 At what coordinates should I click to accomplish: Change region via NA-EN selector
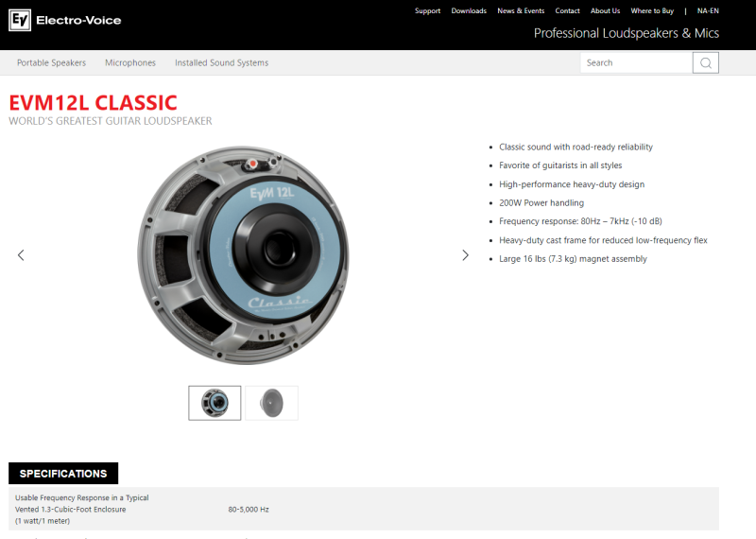click(708, 10)
